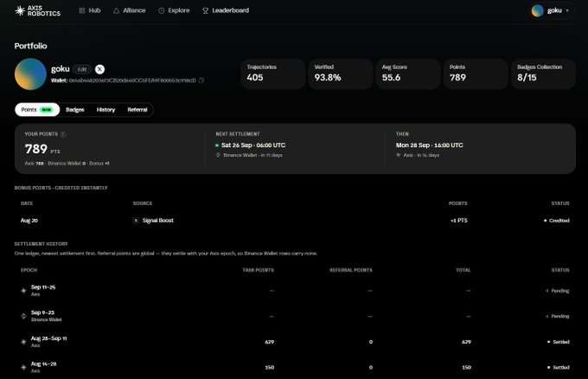Viewport: 588px width, 379px height.
Task: Click the Epoch column header
Action: [x=29, y=270]
